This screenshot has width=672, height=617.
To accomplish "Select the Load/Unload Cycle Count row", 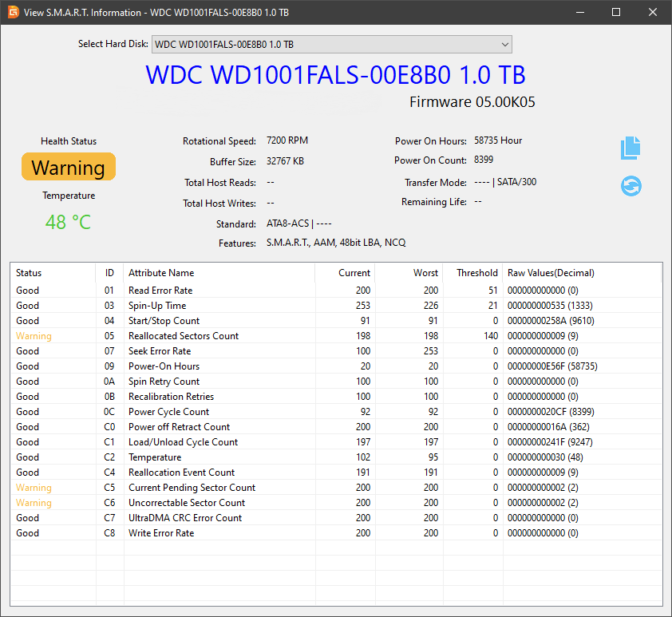I will (x=336, y=442).
